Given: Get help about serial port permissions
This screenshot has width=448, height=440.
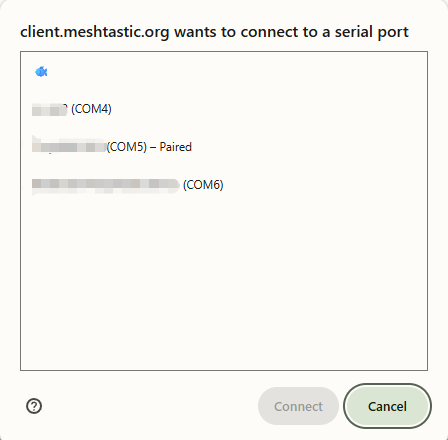Looking at the screenshot, I should (x=34, y=406).
